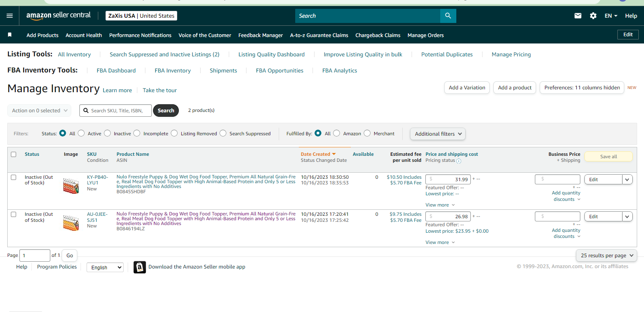The height and width of the screenshot is (312, 644).
Task: Click the search magnifier button in header
Action: [448, 16]
